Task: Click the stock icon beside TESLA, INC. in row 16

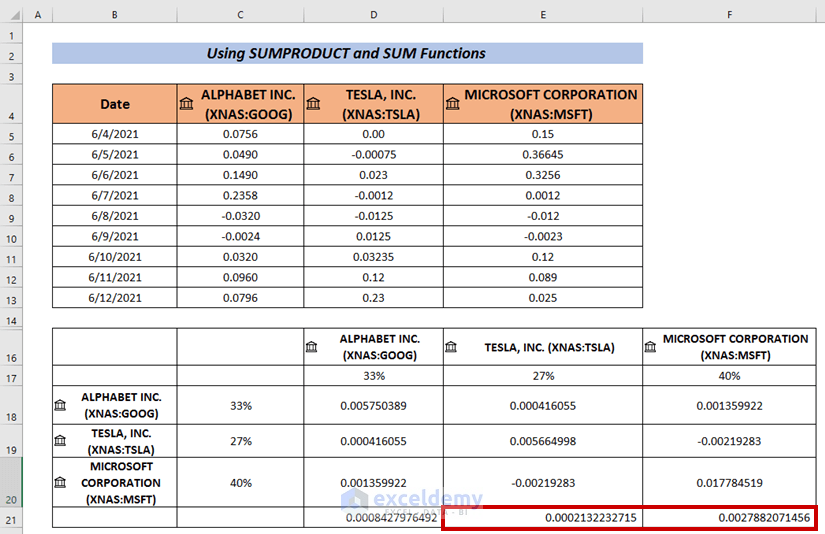Action: (x=451, y=347)
